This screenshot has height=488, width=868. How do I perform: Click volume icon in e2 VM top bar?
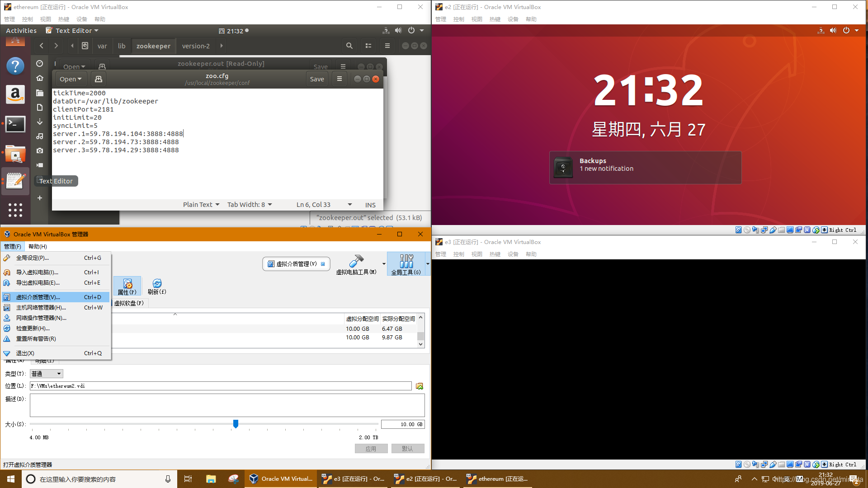(x=833, y=31)
